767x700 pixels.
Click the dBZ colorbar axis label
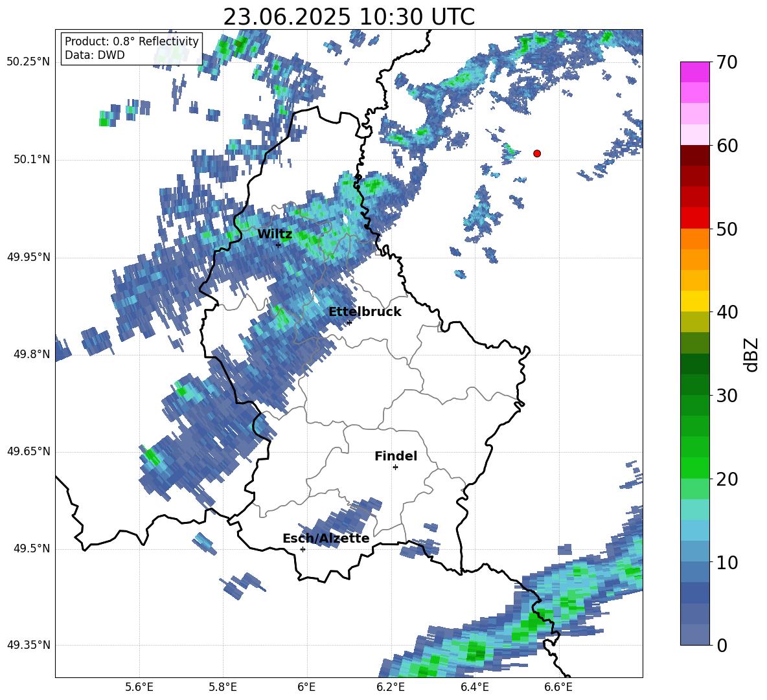coord(750,354)
